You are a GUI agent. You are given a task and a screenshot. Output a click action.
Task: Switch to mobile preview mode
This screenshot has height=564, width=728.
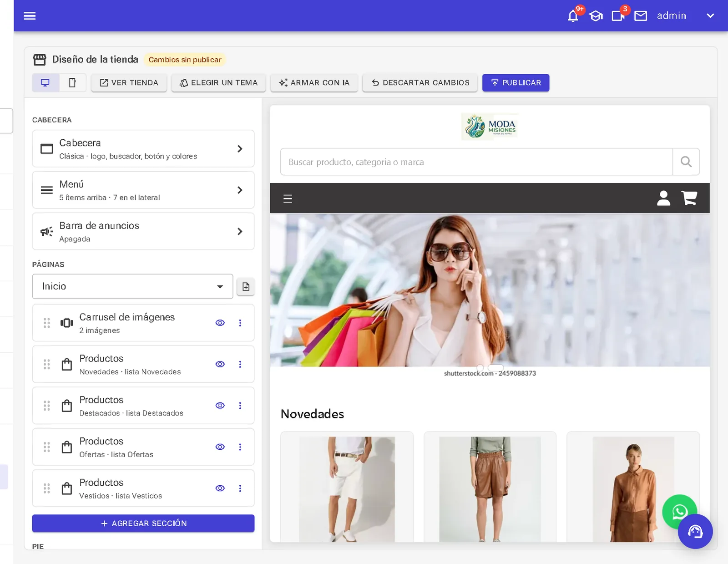point(72,83)
